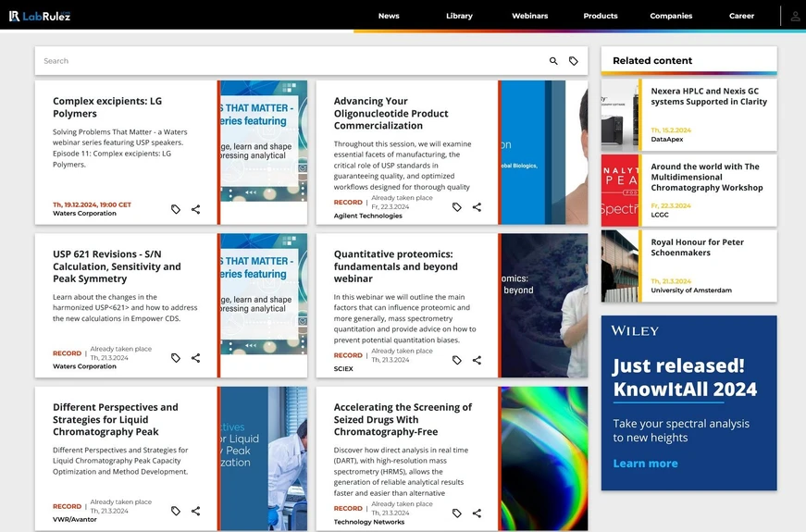Tag the Different Perspectives and Strategies card

[176, 511]
